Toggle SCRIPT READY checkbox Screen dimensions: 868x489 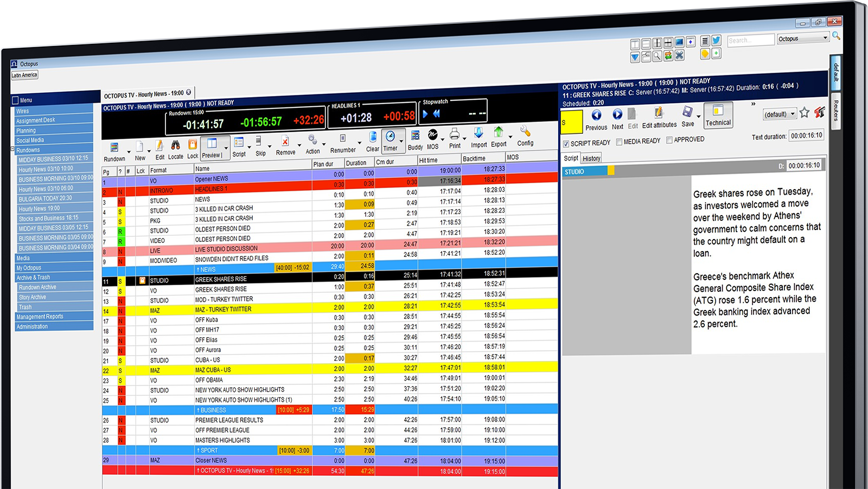[566, 144]
